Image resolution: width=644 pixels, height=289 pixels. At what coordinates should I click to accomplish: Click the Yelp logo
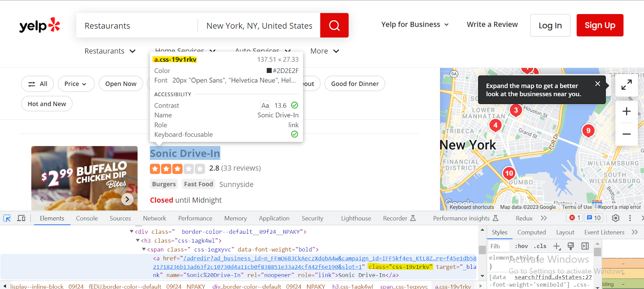(x=39, y=25)
